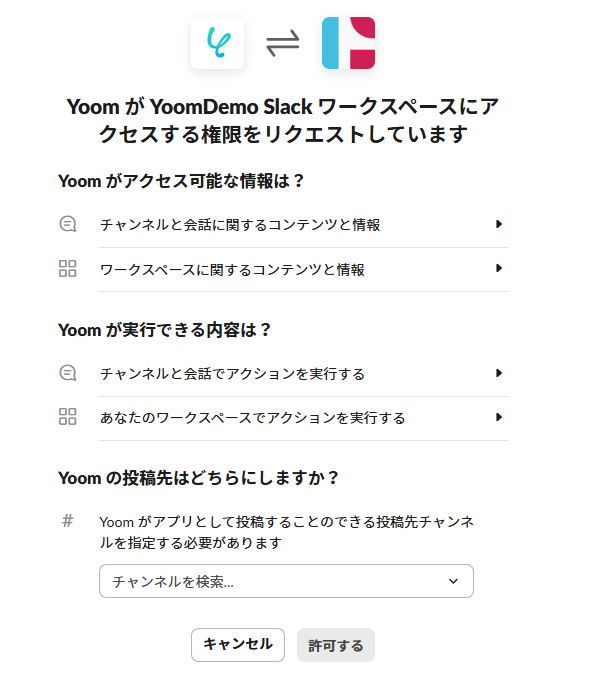Click the hash channel icon

pyautogui.click(x=68, y=521)
